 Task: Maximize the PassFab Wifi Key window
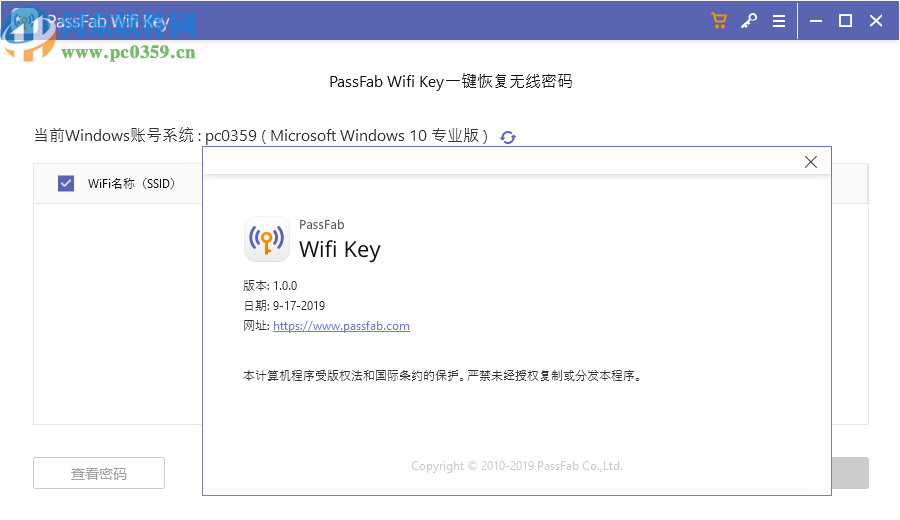point(845,21)
